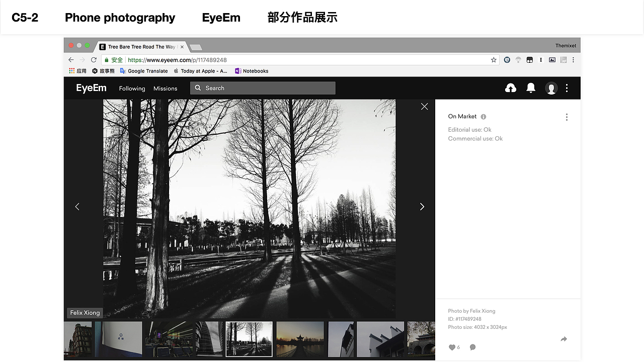
Task: Open the Google Translate bookmark
Action: click(144, 71)
